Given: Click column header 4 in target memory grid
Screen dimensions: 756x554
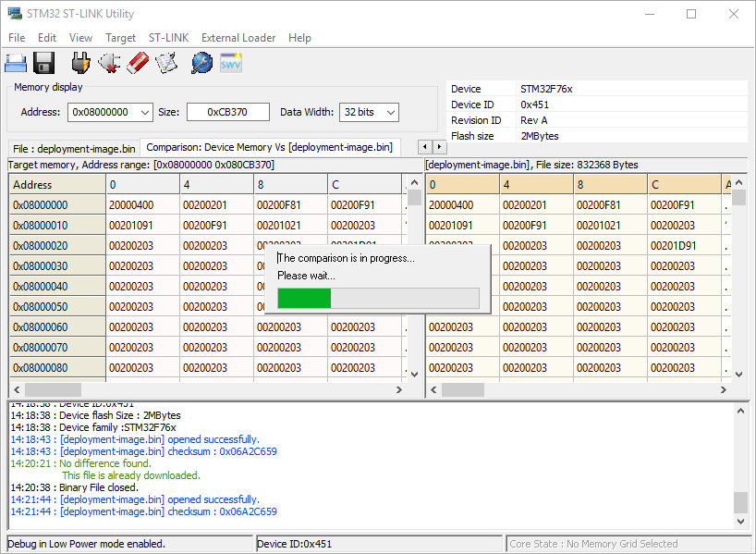Looking at the screenshot, I should [216, 185].
